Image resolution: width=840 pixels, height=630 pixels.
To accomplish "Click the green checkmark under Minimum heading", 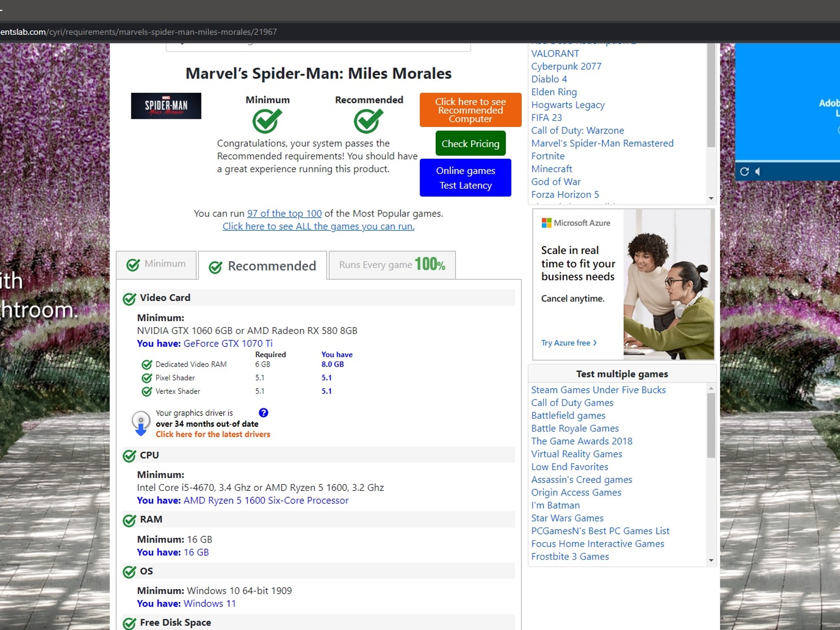I will point(267,121).
